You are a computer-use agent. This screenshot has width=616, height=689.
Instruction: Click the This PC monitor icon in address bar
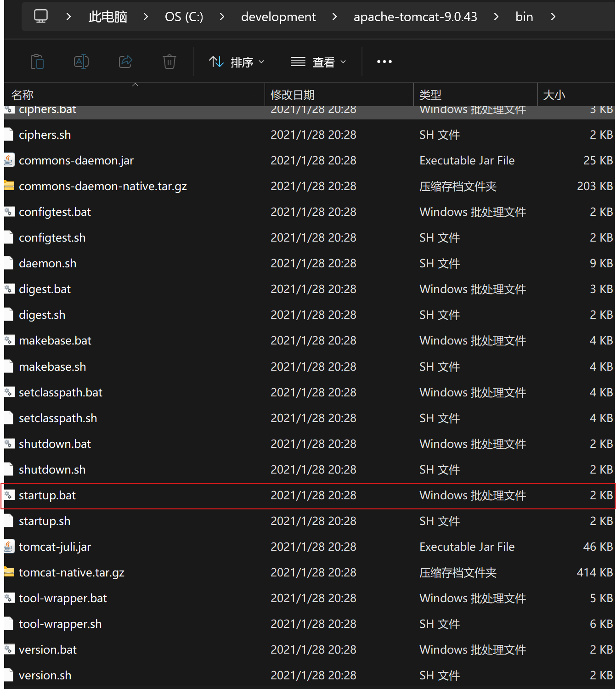[41, 17]
